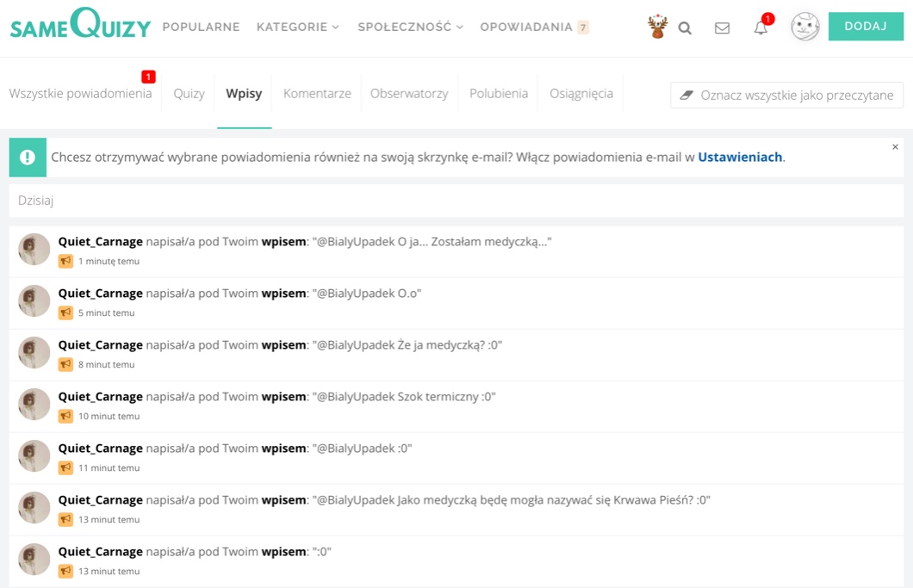Switch to the Komentarze tab
Image resolution: width=913 pixels, height=588 pixels.
(317, 94)
